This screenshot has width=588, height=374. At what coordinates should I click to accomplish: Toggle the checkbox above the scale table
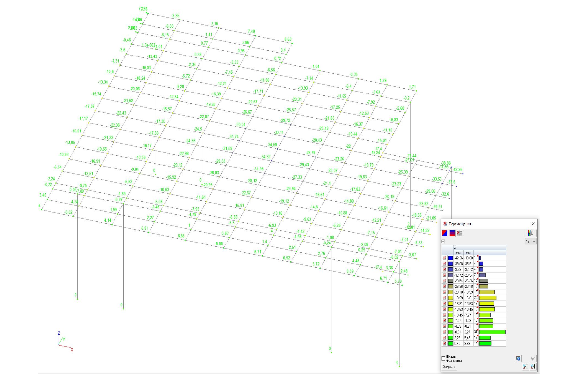click(x=443, y=242)
